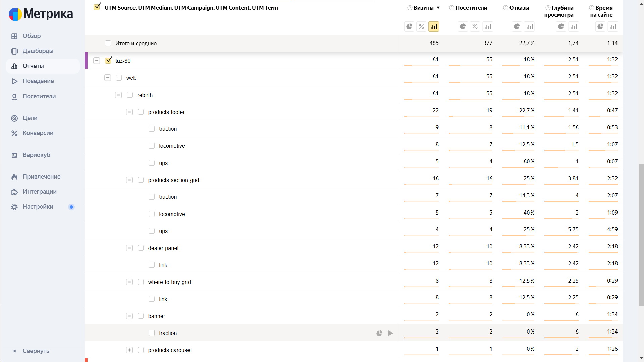Open Конверсии in the sidebar

point(38,133)
